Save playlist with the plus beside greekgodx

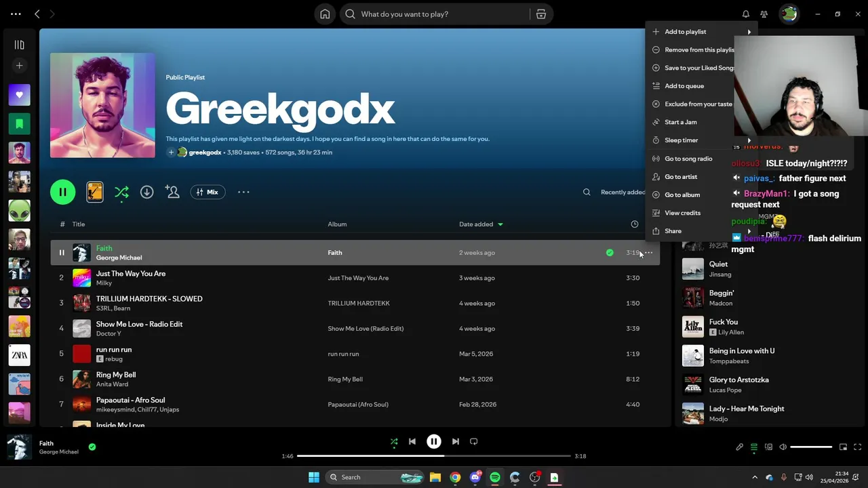pyautogui.click(x=171, y=152)
